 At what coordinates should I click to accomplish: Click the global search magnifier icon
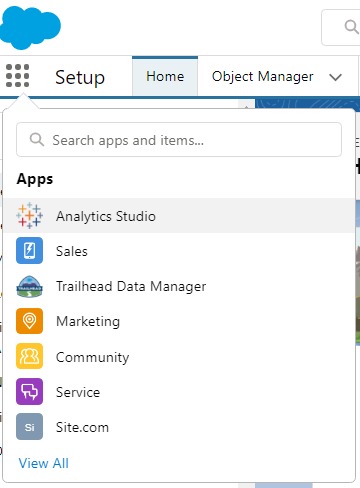(x=351, y=27)
